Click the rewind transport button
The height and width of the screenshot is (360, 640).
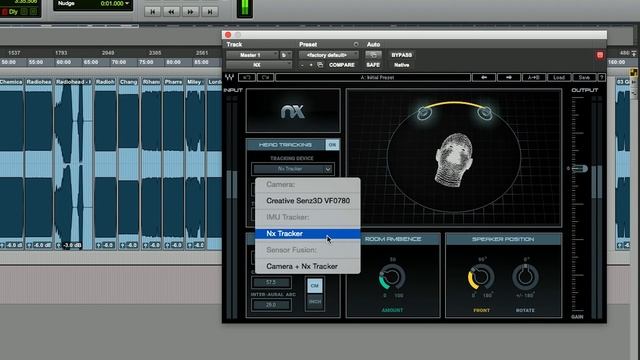click(171, 11)
